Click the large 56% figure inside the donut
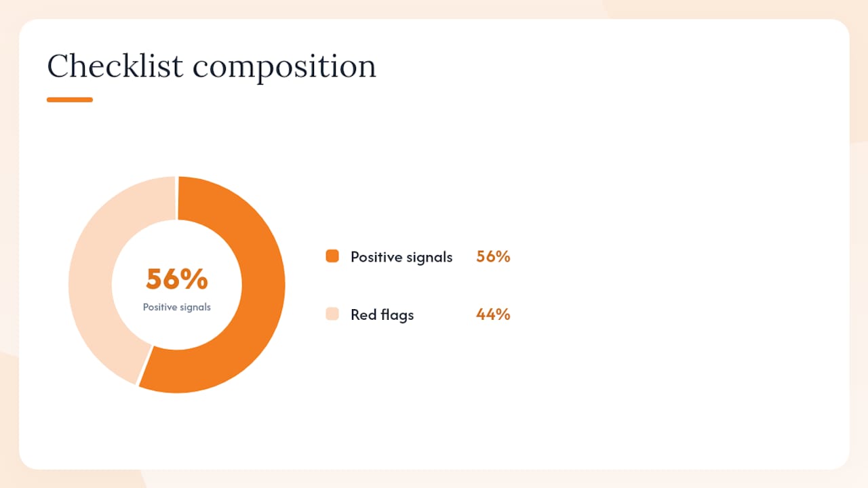This screenshot has height=488, width=868. [177, 279]
